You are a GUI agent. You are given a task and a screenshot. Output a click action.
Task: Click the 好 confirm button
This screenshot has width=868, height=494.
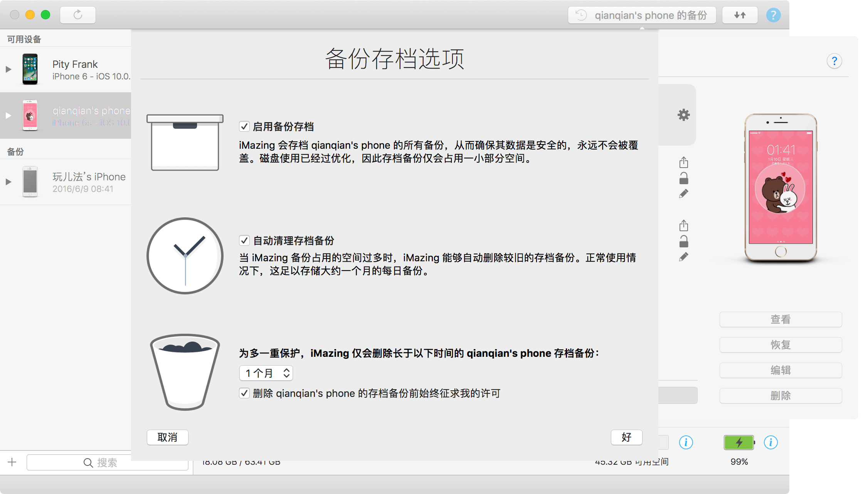[626, 437]
